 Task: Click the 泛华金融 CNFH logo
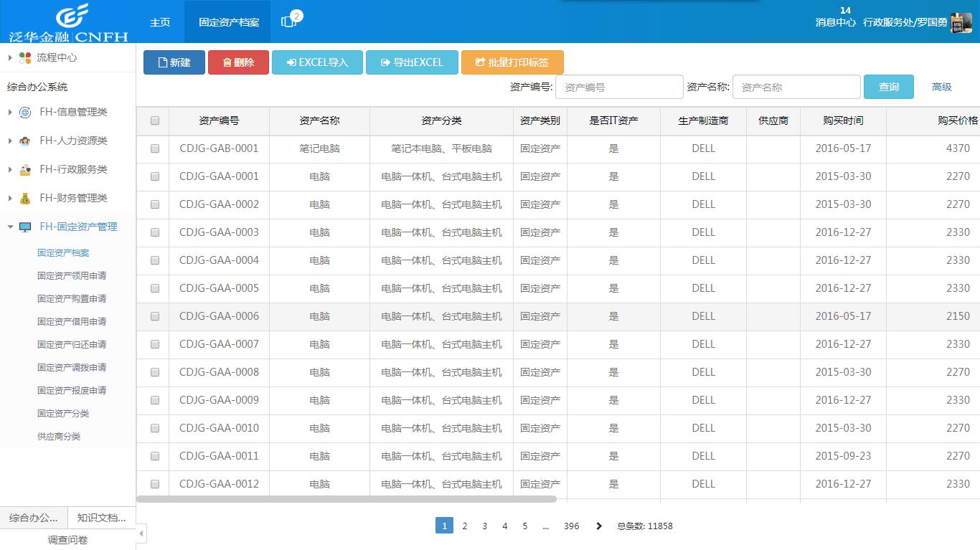(x=67, y=21)
